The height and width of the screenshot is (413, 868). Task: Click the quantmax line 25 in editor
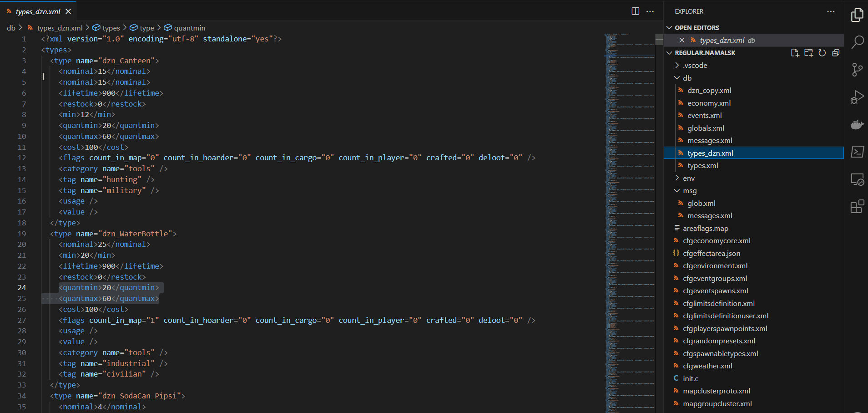109,299
